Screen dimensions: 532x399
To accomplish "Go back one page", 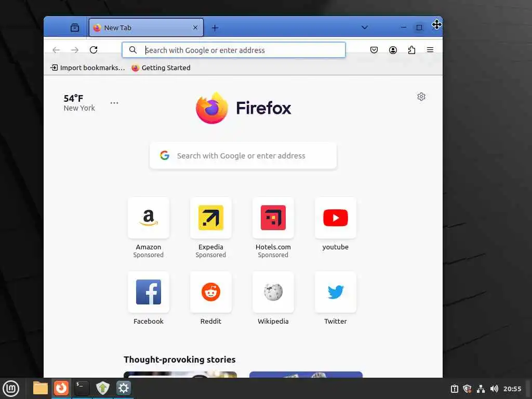I will click(56, 50).
